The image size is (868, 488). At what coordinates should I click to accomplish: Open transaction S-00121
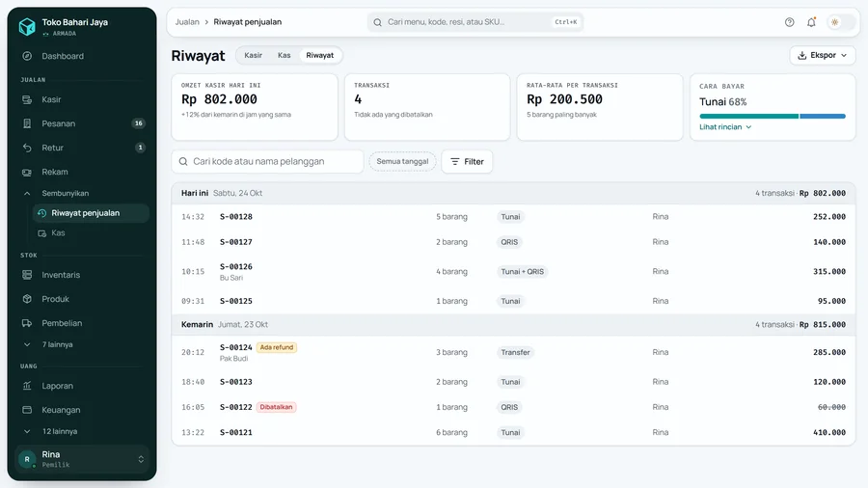[x=513, y=433]
